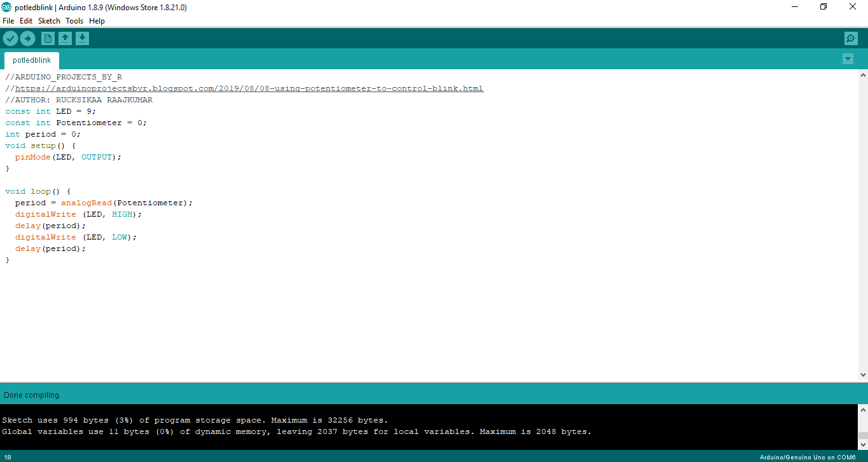Select the potledblink tab

pyautogui.click(x=32, y=60)
